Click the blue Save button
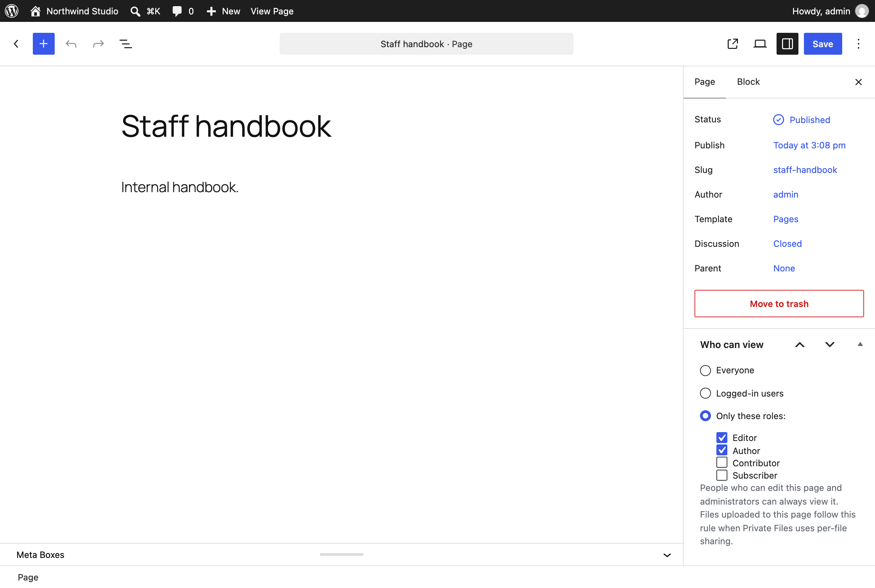 [822, 44]
